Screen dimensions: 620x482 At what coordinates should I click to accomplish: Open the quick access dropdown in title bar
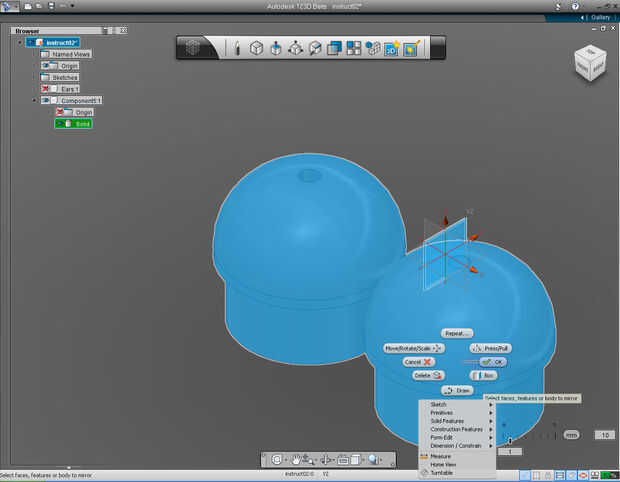tap(72, 6)
